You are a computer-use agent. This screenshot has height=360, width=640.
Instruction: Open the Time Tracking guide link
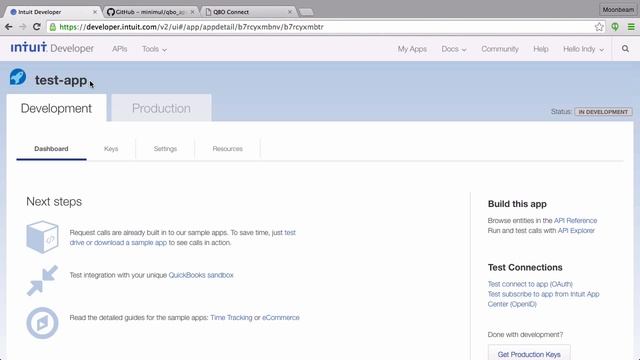click(x=231, y=318)
